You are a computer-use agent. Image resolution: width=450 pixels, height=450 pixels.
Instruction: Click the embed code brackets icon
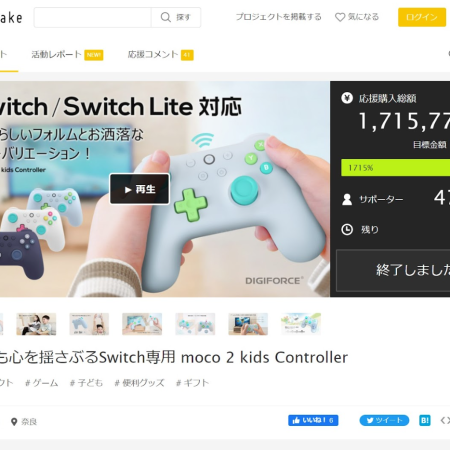click(445, 420)
